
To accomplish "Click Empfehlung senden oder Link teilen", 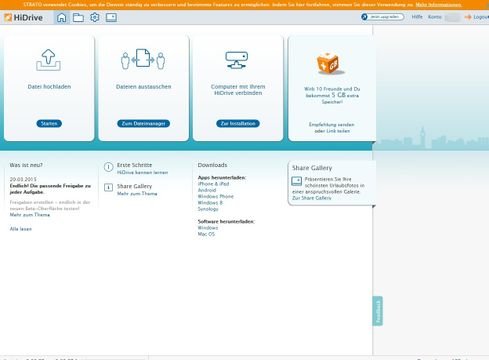I will pos(332,128).
